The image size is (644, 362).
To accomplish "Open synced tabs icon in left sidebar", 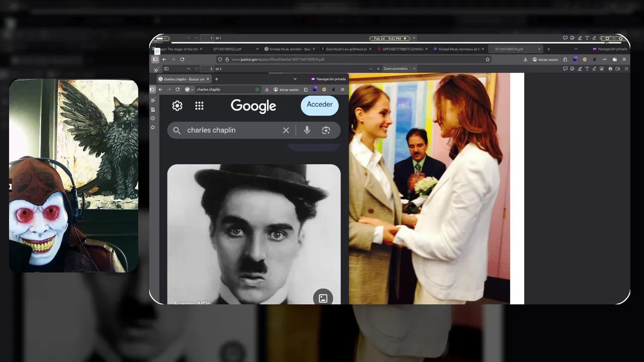I will pos(153,109).
